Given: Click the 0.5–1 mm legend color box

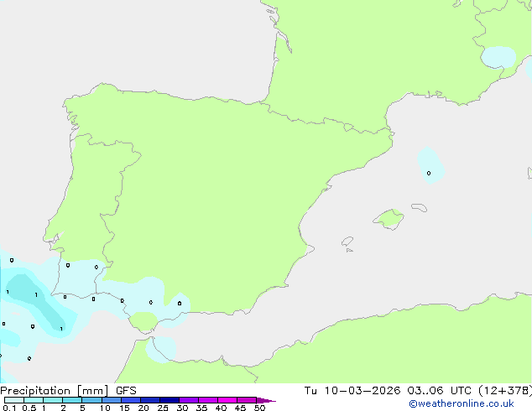Looking at the screenshot, I should coord(34,400).
